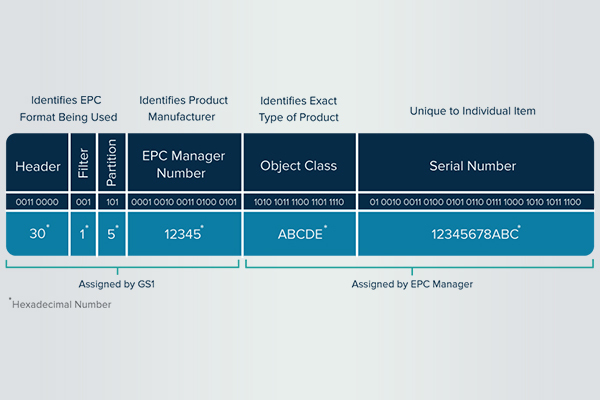Click the Header column cell
600x400 pixels.
pyautogui.click(x=36, y=164)
